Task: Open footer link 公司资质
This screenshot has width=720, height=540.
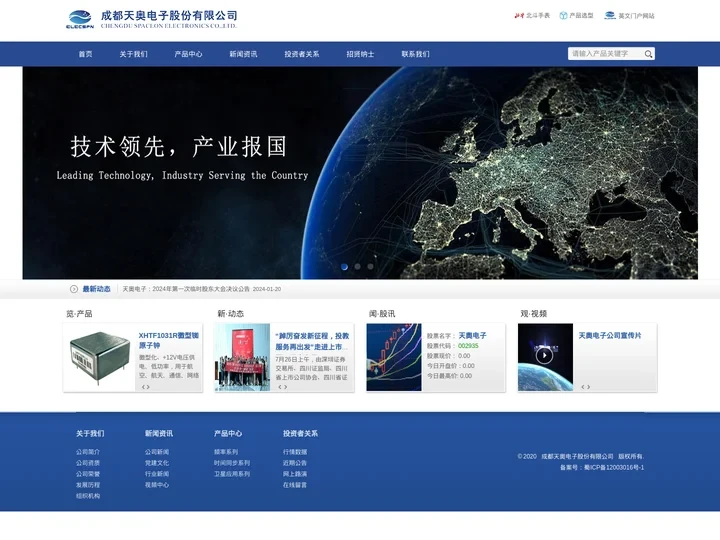Action: click(88, 463)
